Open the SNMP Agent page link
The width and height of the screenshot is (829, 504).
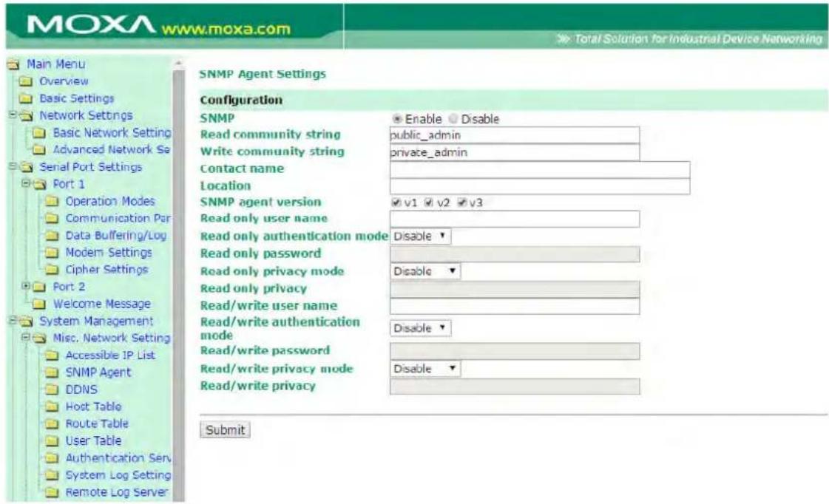click(x=98, y=372)
